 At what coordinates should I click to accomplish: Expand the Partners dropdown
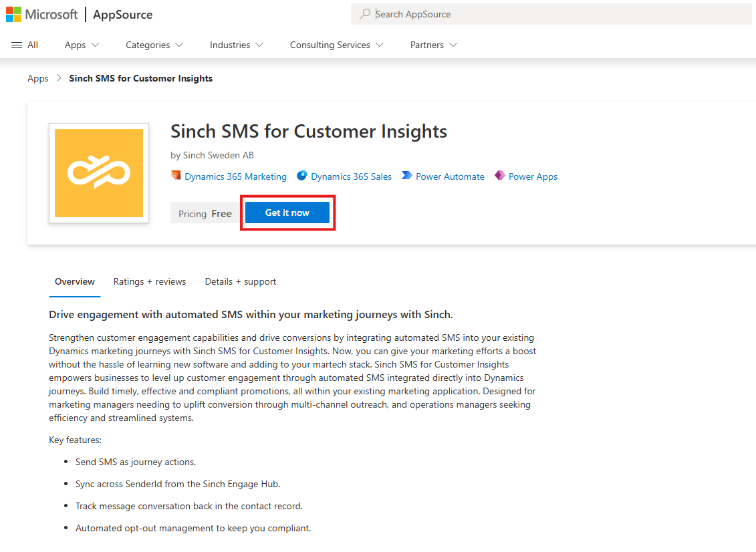click(433, 45)
